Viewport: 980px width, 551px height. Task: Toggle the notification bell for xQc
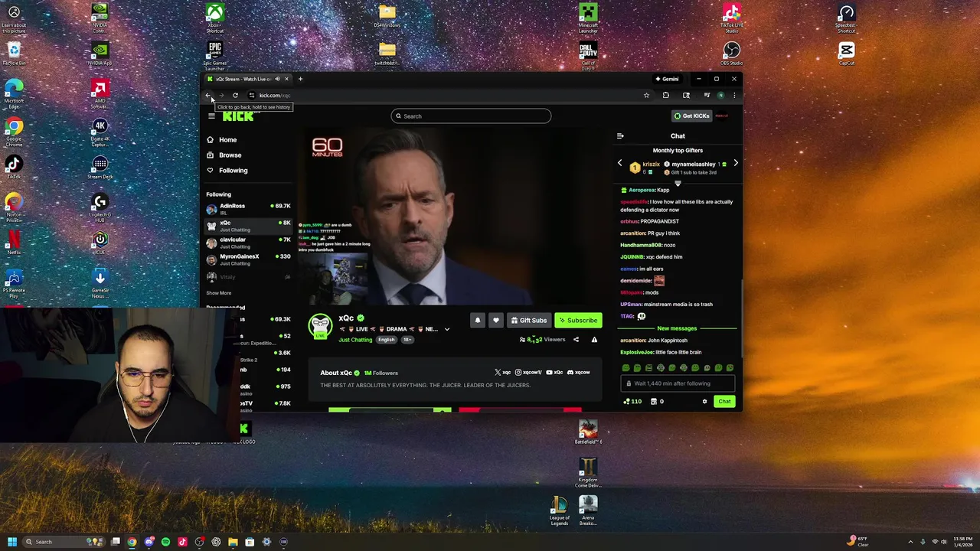click(478, 321)
